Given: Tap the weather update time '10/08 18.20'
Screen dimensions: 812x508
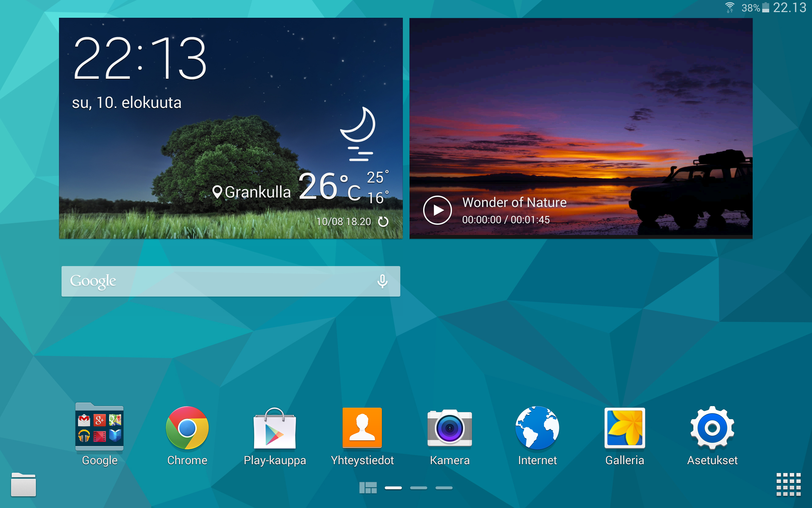Looking at the screenshot, I should (344, 222).
